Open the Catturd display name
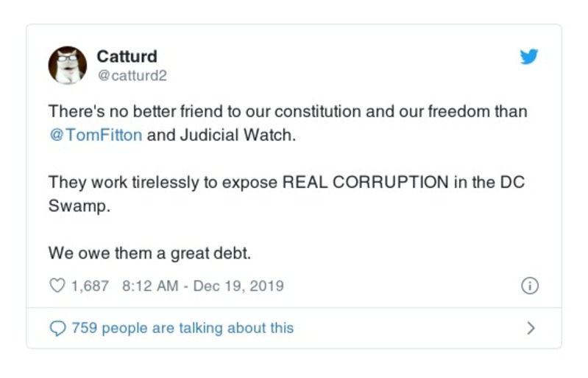 click(127, 57)
